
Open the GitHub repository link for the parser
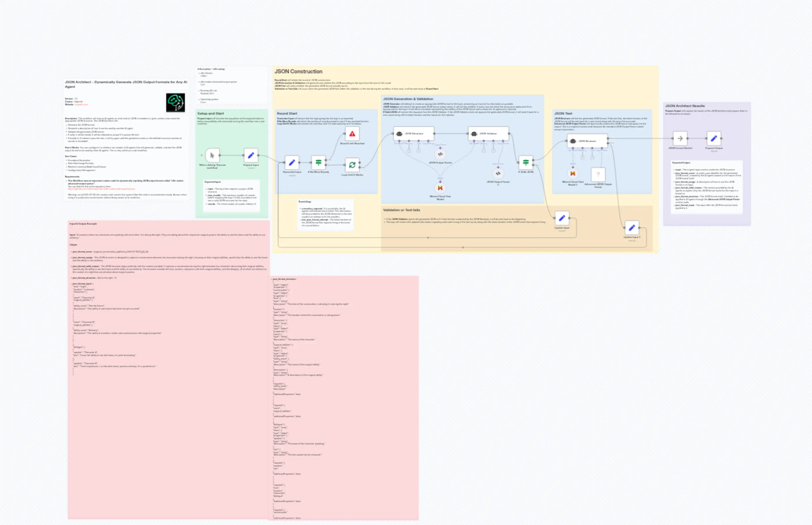tap(102, 188)
